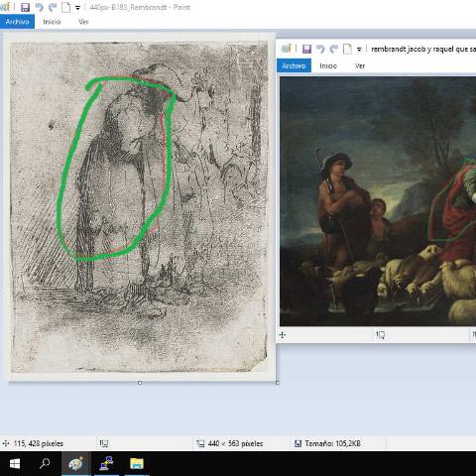Expand quick access dropdown in left Paint window
Screen dimensions: 476x476
point(77,8)
